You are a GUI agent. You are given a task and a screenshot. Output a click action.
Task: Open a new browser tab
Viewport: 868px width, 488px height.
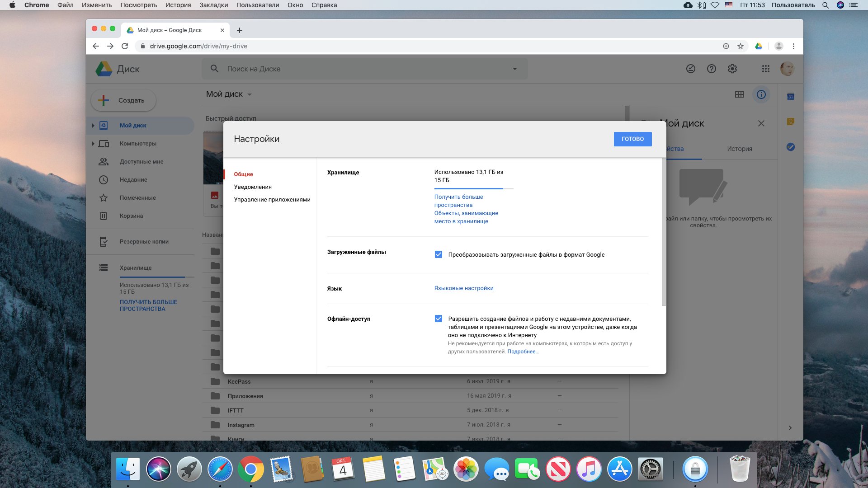(x=240, y=30)
